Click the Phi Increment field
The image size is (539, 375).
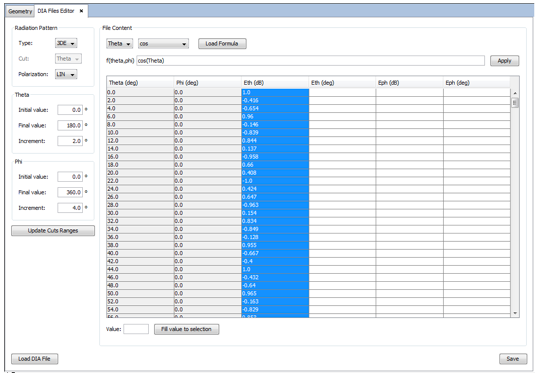(x=70, y=208)
